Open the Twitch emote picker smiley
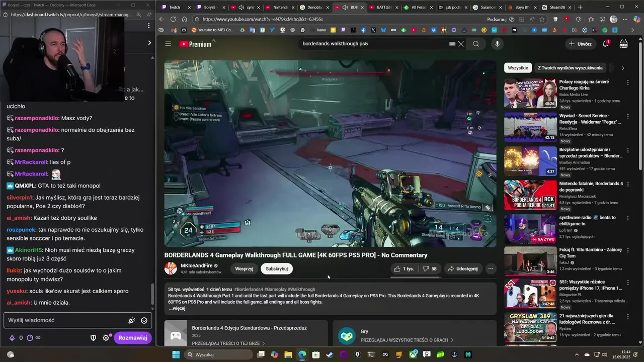This screenshot has height=362, width=644. pyautogui.click(x=144, y=320)
